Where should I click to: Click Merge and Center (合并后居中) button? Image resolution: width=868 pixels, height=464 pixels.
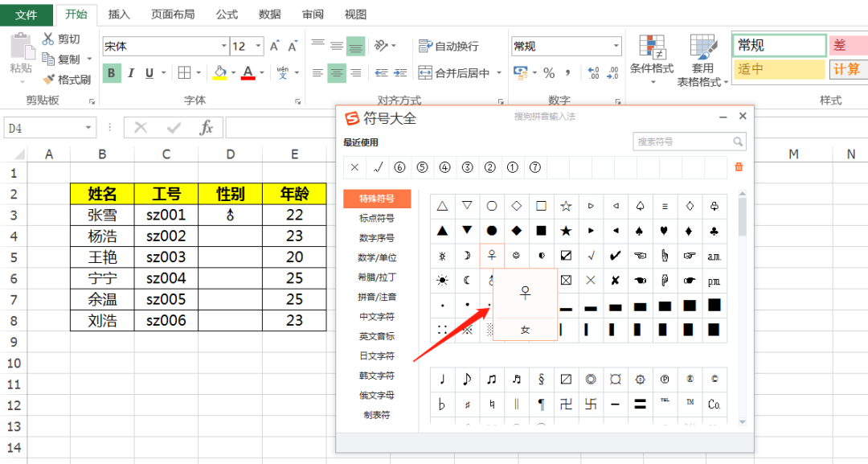click(x=454, y=72)
